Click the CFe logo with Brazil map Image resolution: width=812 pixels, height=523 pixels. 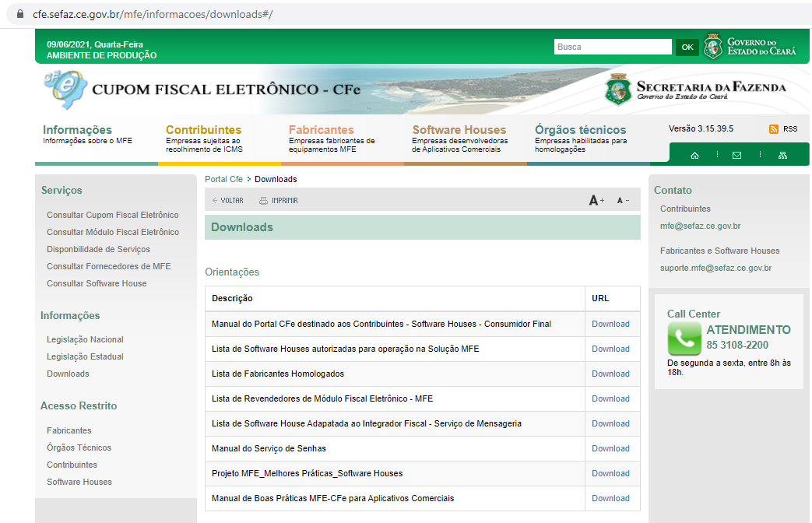[65, 90]
